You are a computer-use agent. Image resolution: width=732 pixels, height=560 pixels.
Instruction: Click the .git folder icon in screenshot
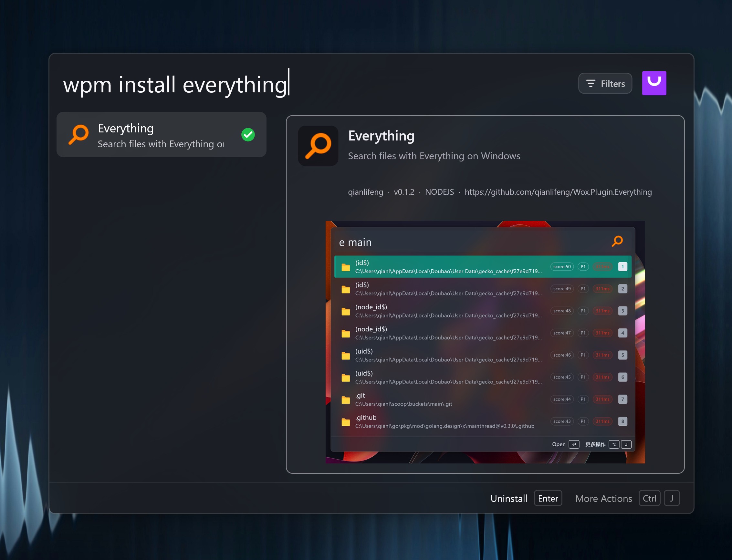coord(346,400)
